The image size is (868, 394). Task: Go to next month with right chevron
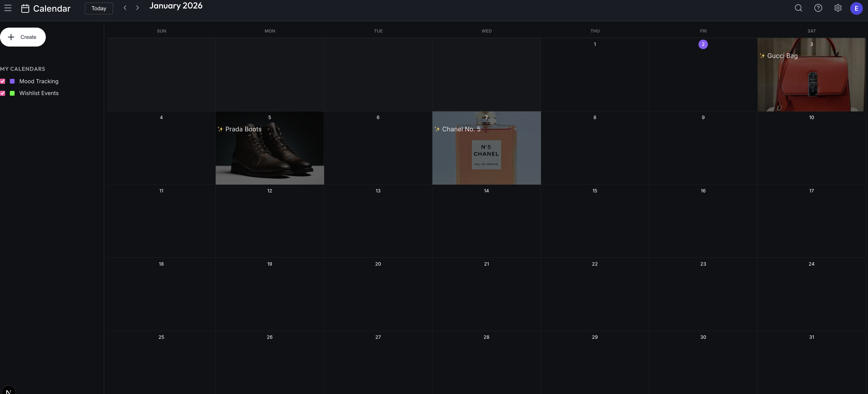click(138, 8)
